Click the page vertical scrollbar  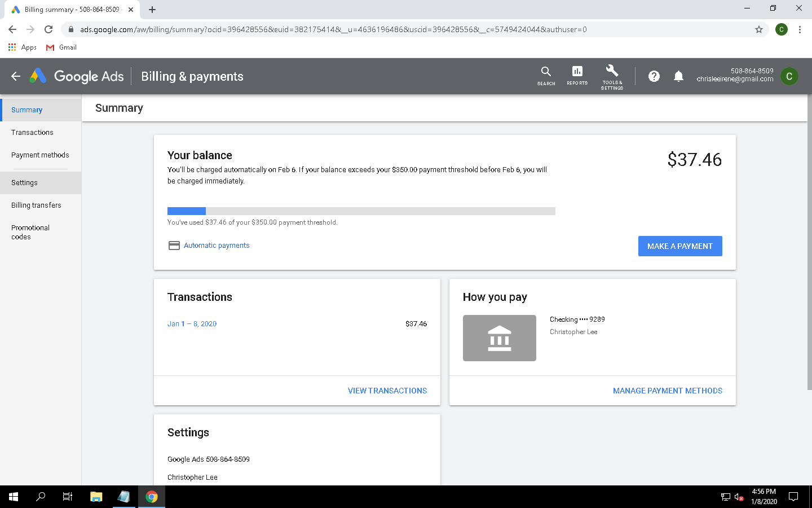point(809,243)
